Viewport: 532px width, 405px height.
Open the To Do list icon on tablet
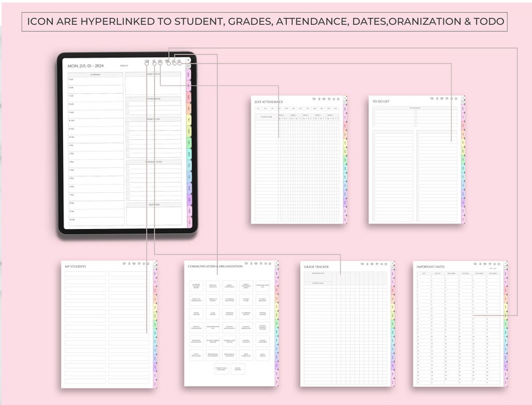click(x=180, y=63)
